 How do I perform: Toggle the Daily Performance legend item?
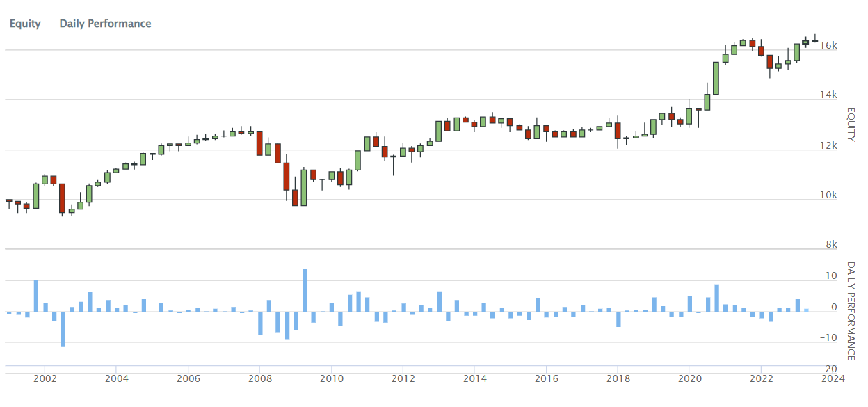[x=105, y=24]
